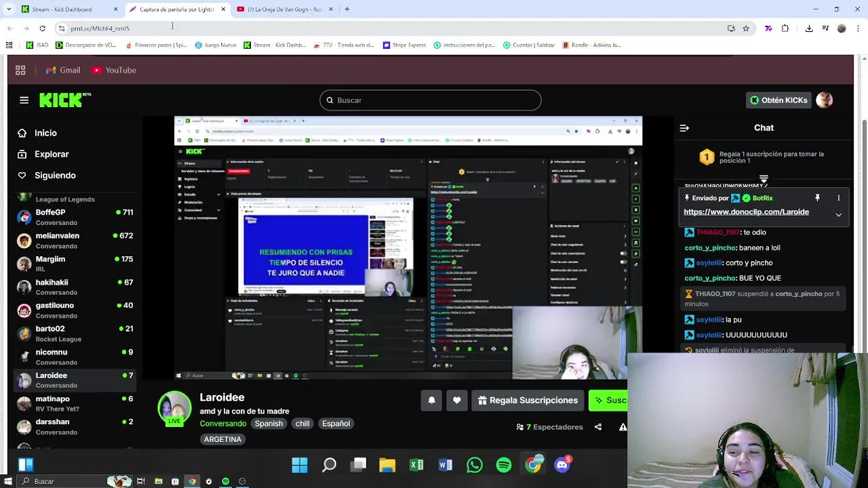Open matinapo channel in sidebar
The width and height of the screenshot is (868, 488).
tap(75, 403)
